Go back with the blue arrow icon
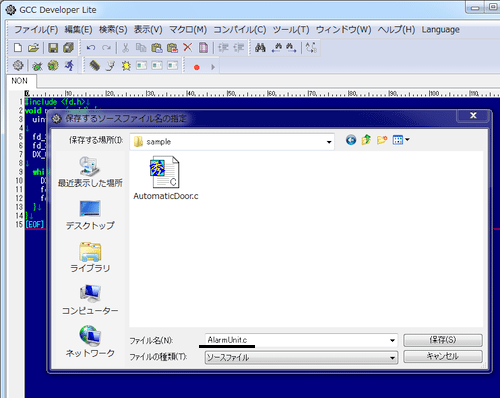Image resolution: width=500 pixels, height=398 pixels. coord(351,140)
